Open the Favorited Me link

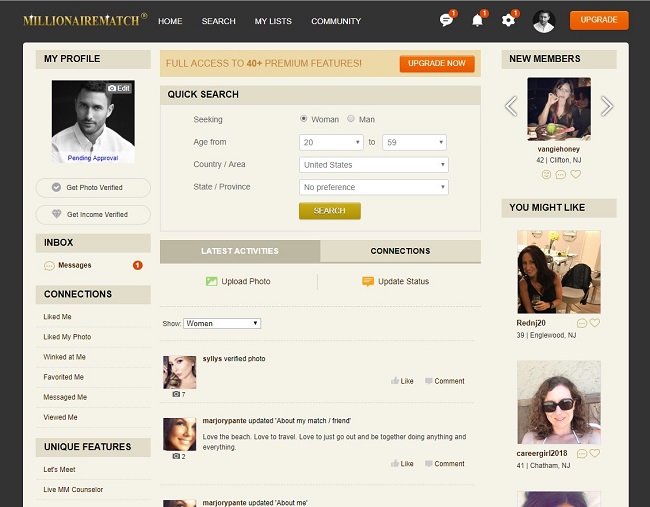63,377
